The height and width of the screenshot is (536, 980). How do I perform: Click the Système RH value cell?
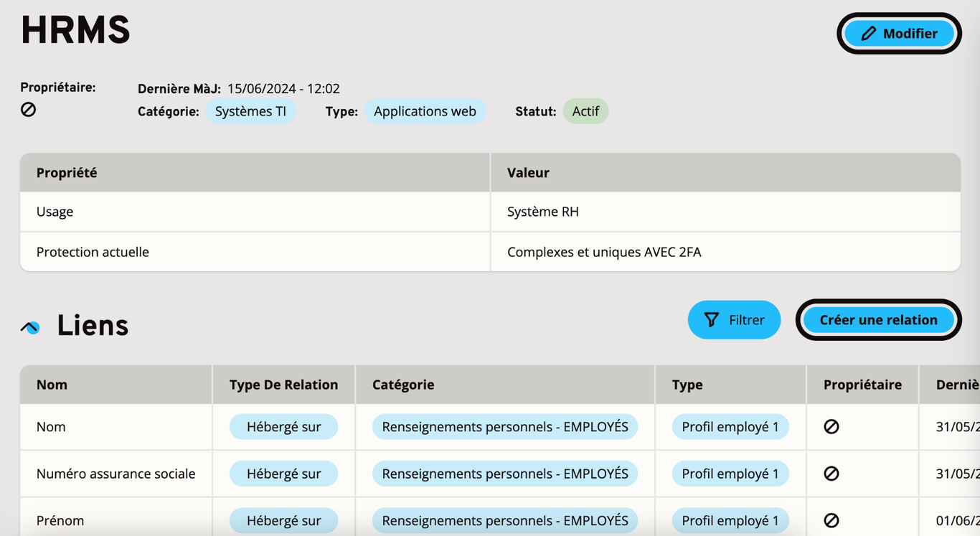pyautogui.click(x=725, y=212)
